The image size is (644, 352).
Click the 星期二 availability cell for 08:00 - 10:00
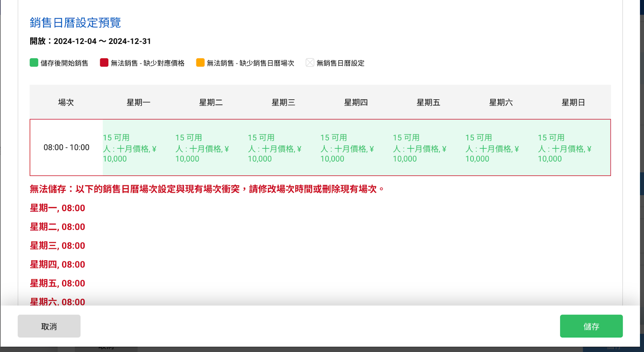pyautogui.click(x=211, y=147)
